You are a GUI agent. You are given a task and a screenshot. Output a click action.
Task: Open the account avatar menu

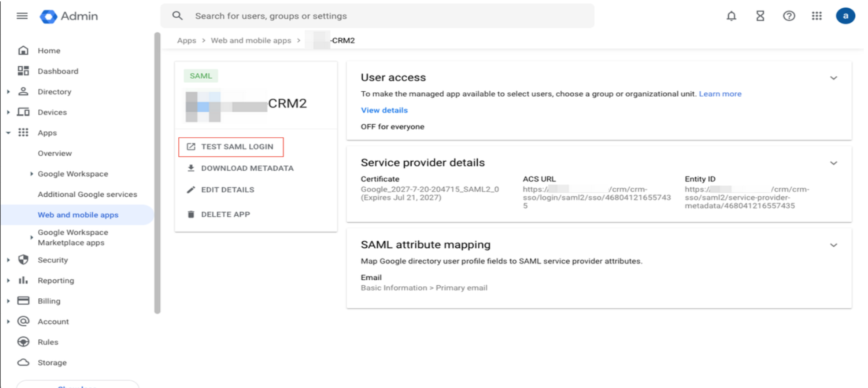[845, 16]
